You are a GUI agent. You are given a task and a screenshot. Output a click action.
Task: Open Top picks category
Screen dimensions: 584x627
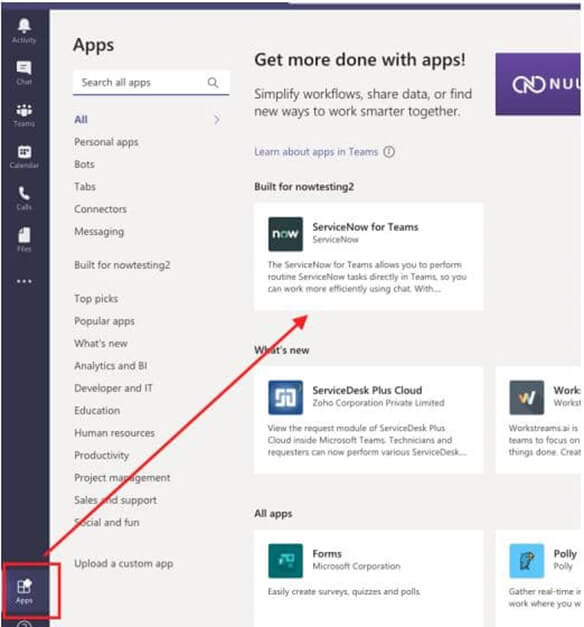pos(96,299)
